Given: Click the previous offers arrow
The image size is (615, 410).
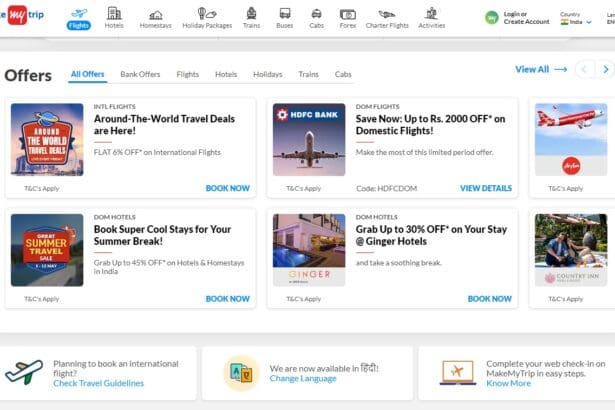Looking at the screenshot, I should coord(584,70).
